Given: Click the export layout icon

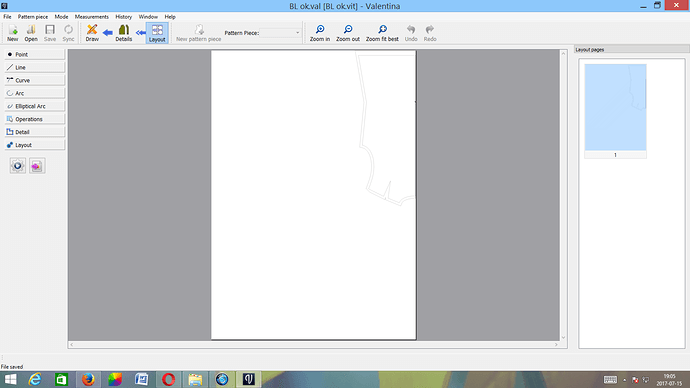Looking at the screenshot, I should tap(37, 166).
